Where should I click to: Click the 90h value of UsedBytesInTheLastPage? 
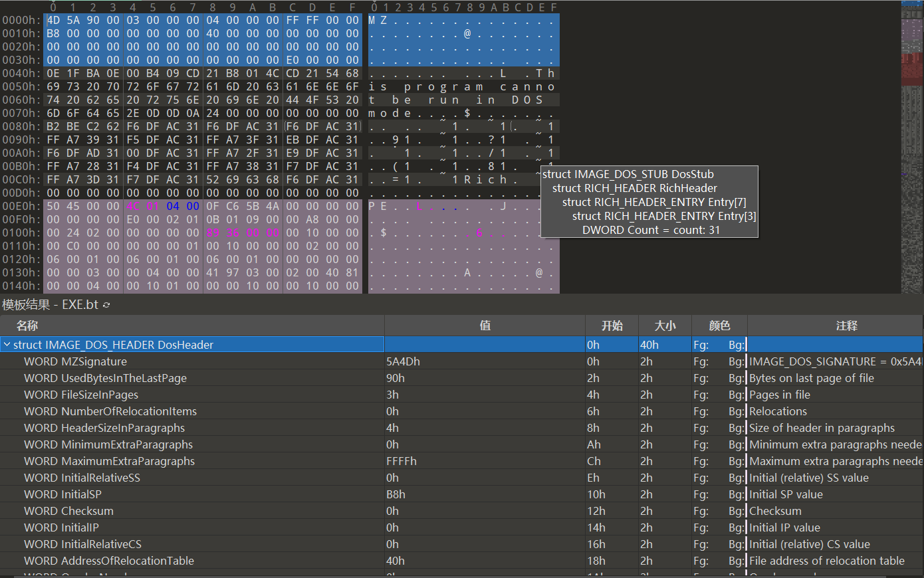point(396,378)
